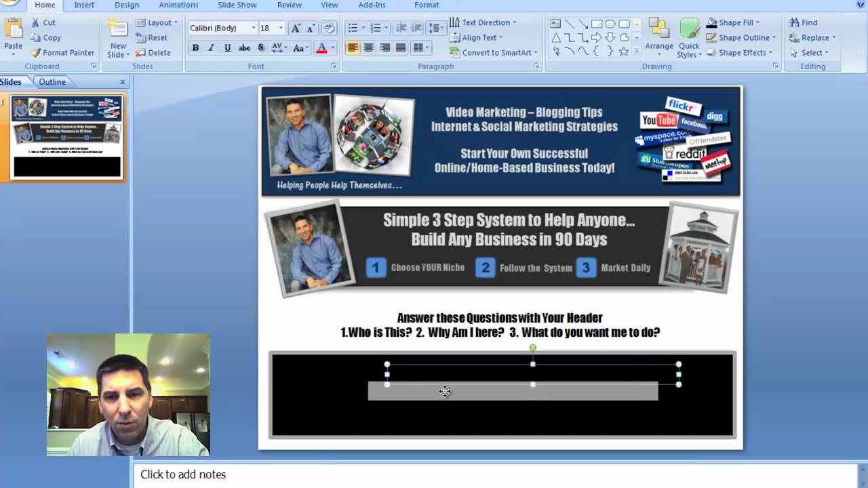Select the Line shape in gallery

coord(569,24)
